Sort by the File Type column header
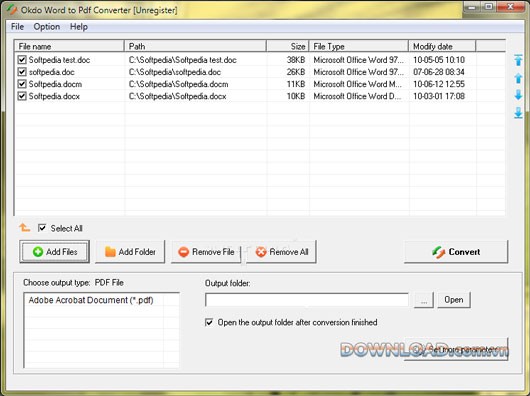This screenshot has height=396, width=530. [359, 46]
